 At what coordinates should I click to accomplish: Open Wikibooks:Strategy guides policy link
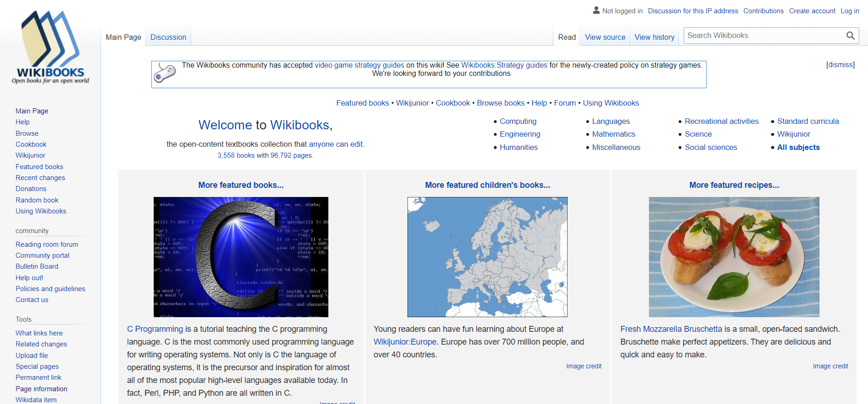click(x=504, y=65)
